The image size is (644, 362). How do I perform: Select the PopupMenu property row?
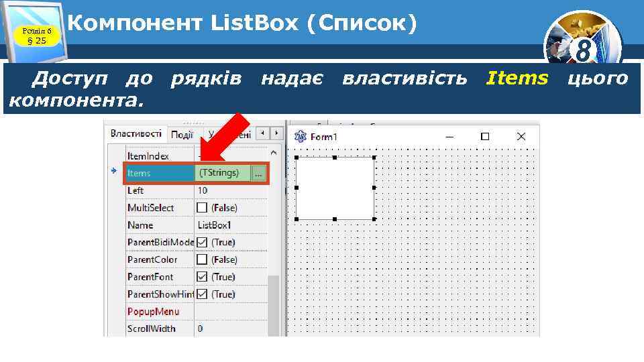coord(197,311)
